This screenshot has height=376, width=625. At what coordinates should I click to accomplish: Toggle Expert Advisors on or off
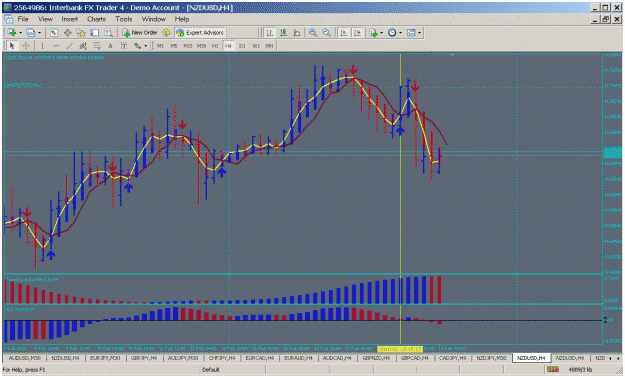point(200,33)
